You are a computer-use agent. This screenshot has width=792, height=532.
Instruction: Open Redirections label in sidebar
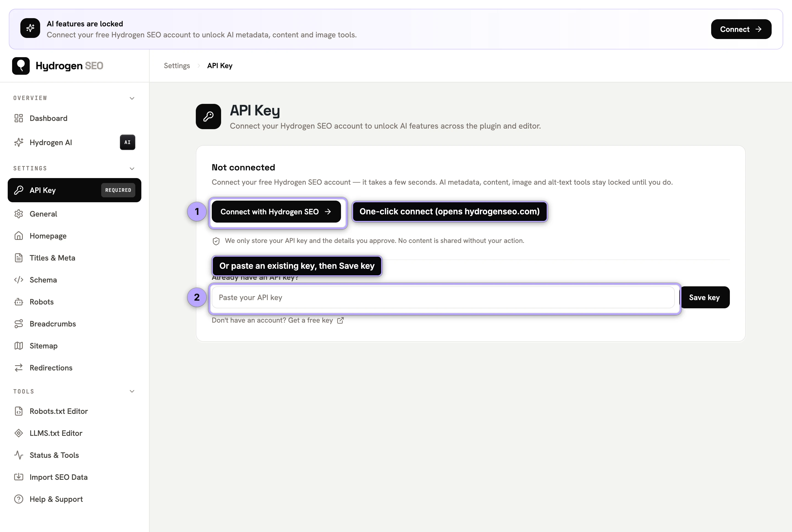pyautogui.click(x=51, y=368)
